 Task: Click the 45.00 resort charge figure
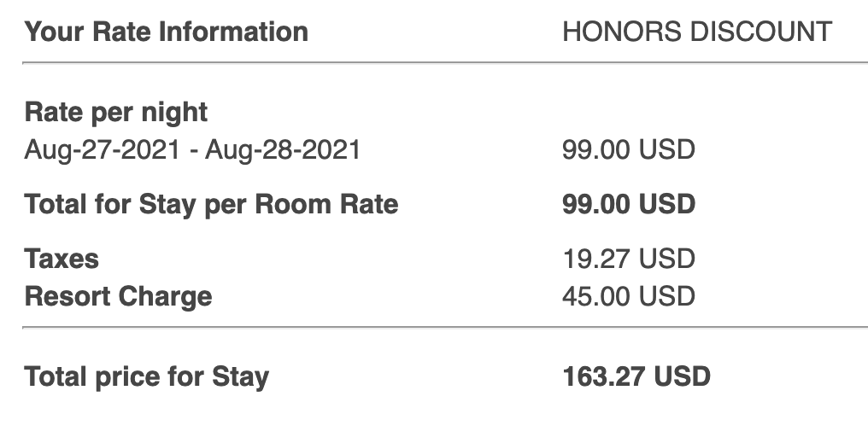[595, 296]
